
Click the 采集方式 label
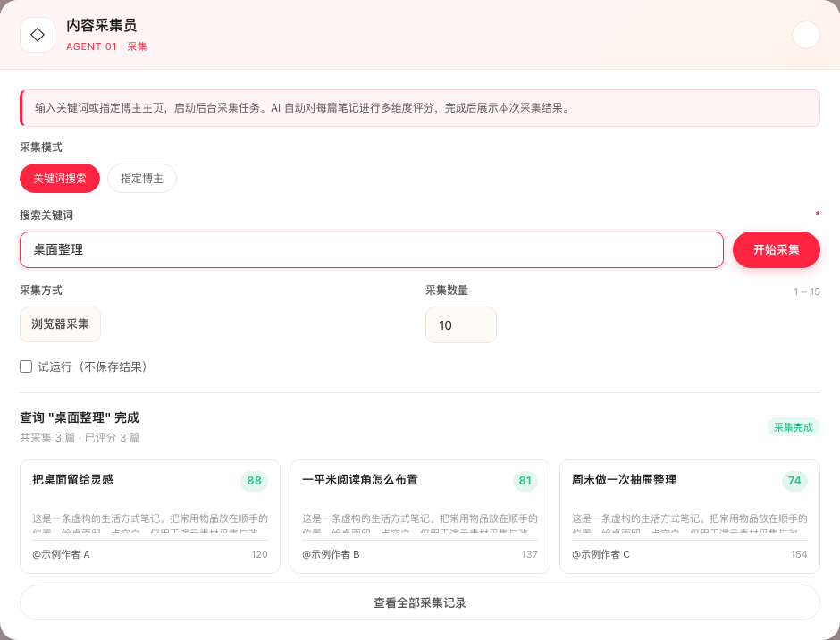click(x=41, y=291)
